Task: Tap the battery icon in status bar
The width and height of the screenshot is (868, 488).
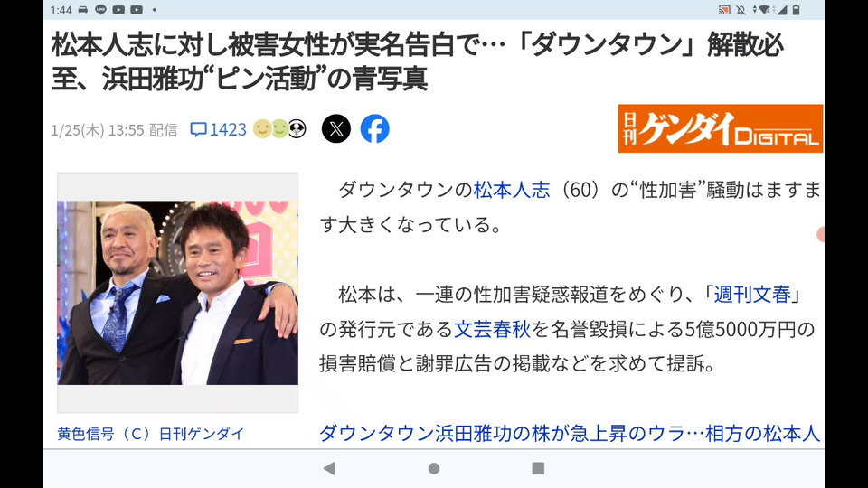Action: click(796, 10)
